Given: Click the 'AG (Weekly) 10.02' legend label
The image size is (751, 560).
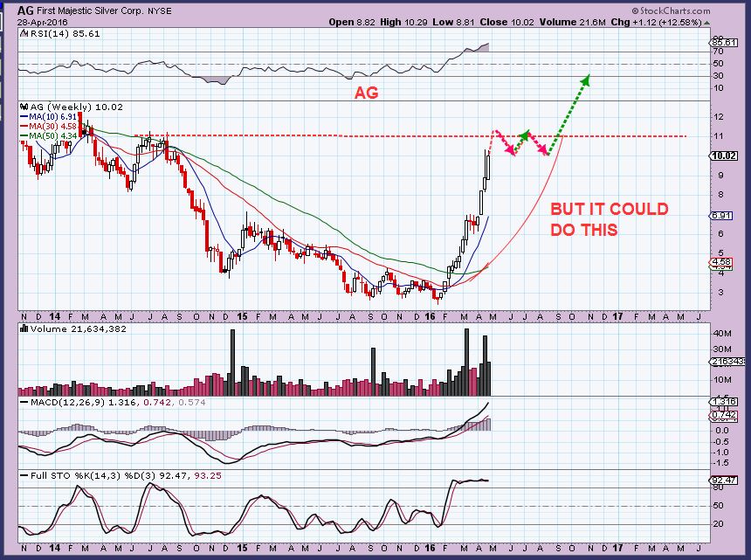Looking at the screenshot, I should [76, 107].
